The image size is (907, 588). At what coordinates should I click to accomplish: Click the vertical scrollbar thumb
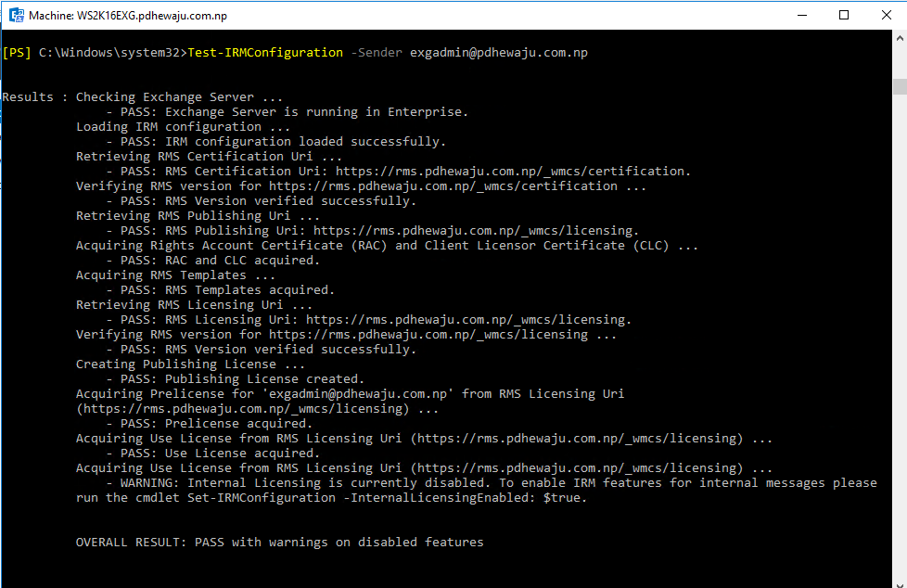pyautogui.click(x=900, y=86)
